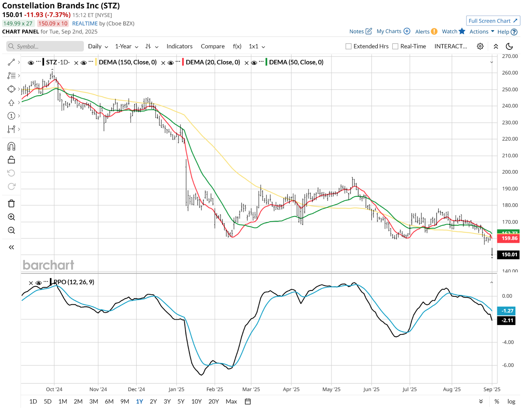Open the Fibonacci lines tool
Image resolution: width=532 pixels, height=412 pixels.
tap(11, 76)
